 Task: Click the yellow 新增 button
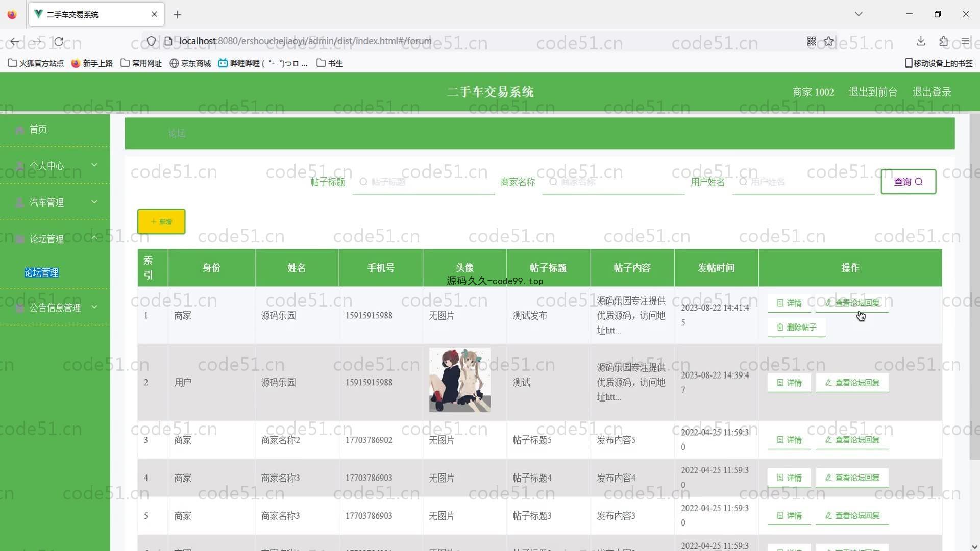tap(161, 222)
